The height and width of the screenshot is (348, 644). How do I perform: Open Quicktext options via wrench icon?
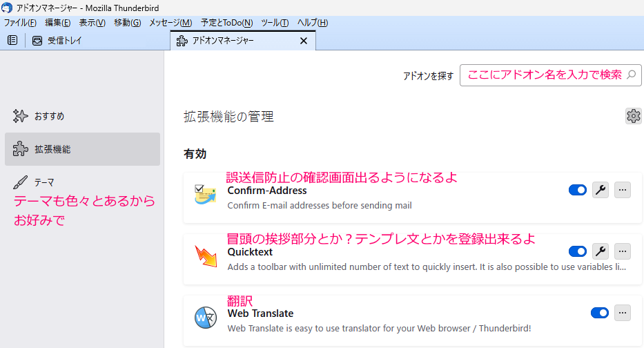[x=601, y=251]
